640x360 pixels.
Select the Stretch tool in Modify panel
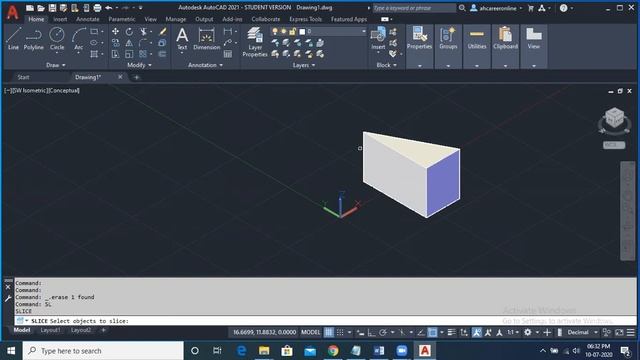point(116,54)
